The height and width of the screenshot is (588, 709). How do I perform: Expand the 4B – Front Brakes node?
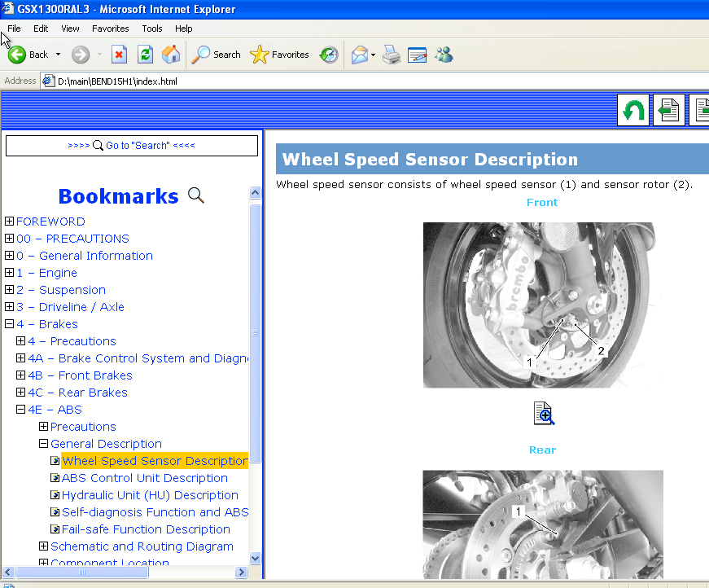click(20, 375)
